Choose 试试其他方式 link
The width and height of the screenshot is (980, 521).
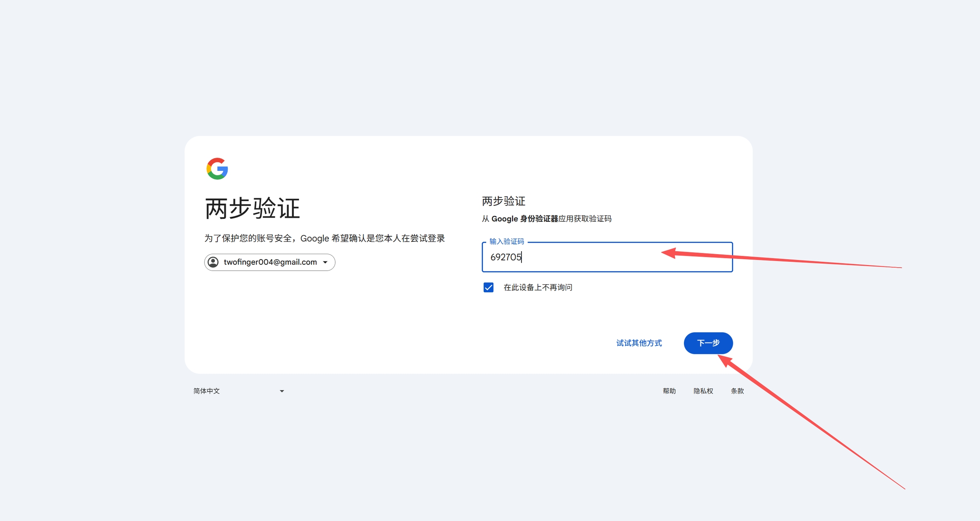tap(639, 343)
